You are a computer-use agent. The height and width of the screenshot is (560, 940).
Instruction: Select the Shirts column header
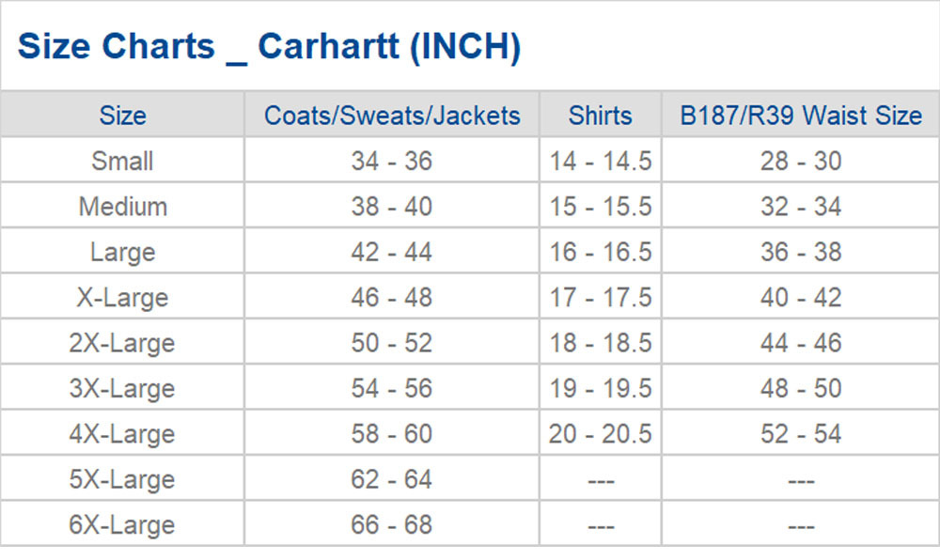(x=601, y=116)
